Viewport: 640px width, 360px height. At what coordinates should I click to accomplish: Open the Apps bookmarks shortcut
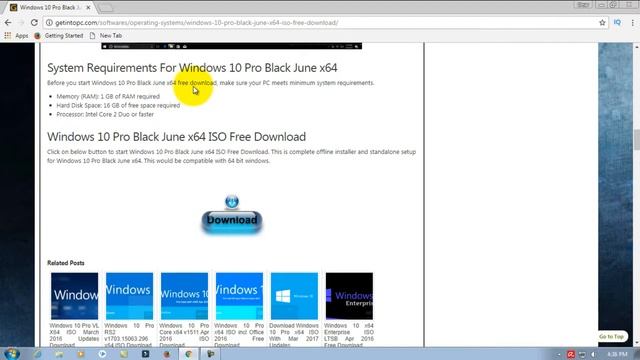tap(16, 36)
